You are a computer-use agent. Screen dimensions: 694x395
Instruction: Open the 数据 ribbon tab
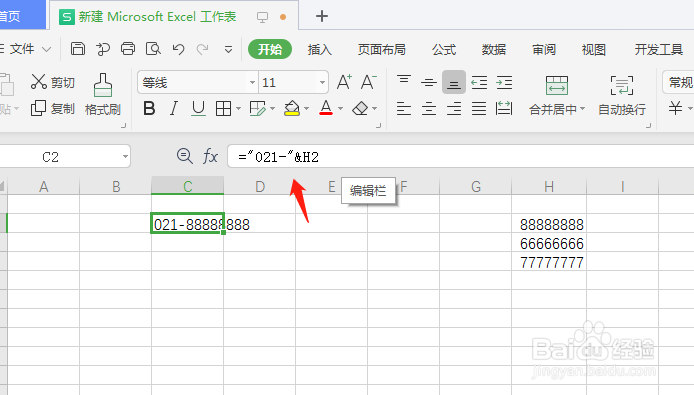point(494,49)
